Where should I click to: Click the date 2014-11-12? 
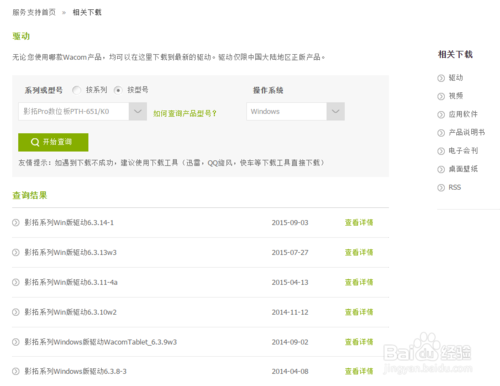pos(290,312)
